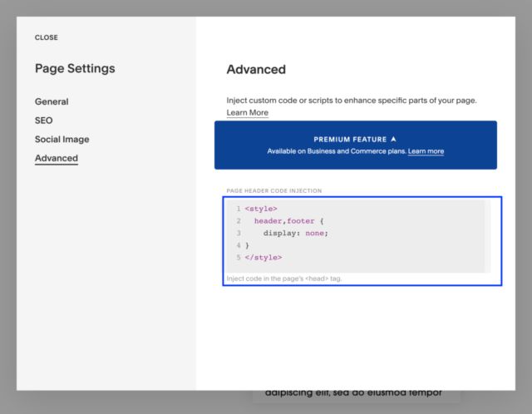Place cursor on the <style> opening line
532x414 pixels.
(x=260, y=209)
